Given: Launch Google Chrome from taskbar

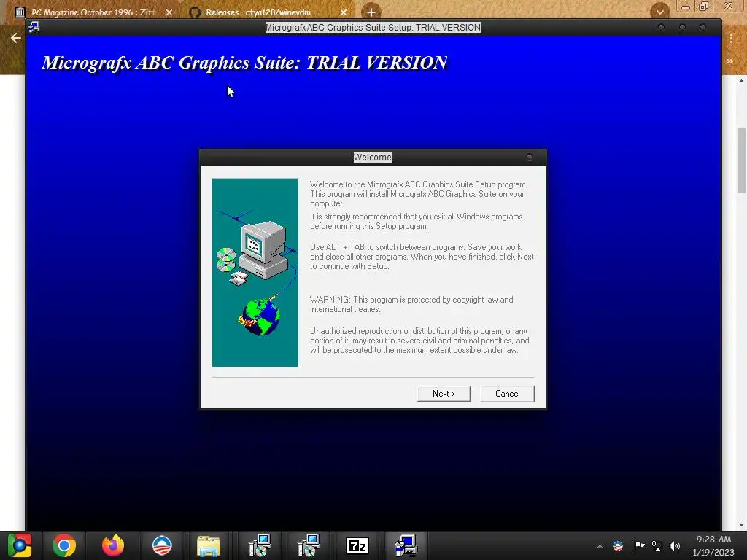Looking at the screenshot, I should (64, 545).
